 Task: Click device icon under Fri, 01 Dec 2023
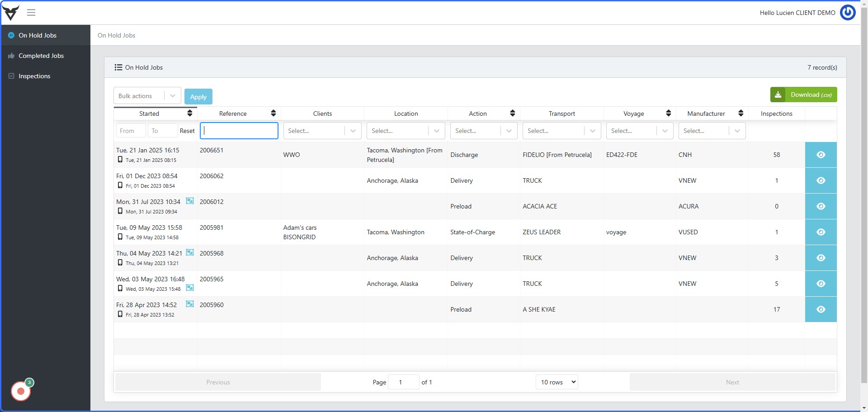point(120,185)
